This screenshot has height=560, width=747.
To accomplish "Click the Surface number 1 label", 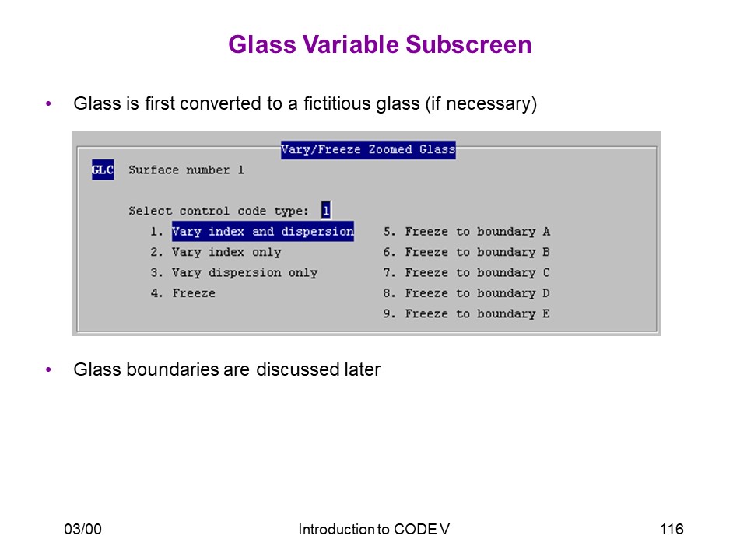I will 186,170.
